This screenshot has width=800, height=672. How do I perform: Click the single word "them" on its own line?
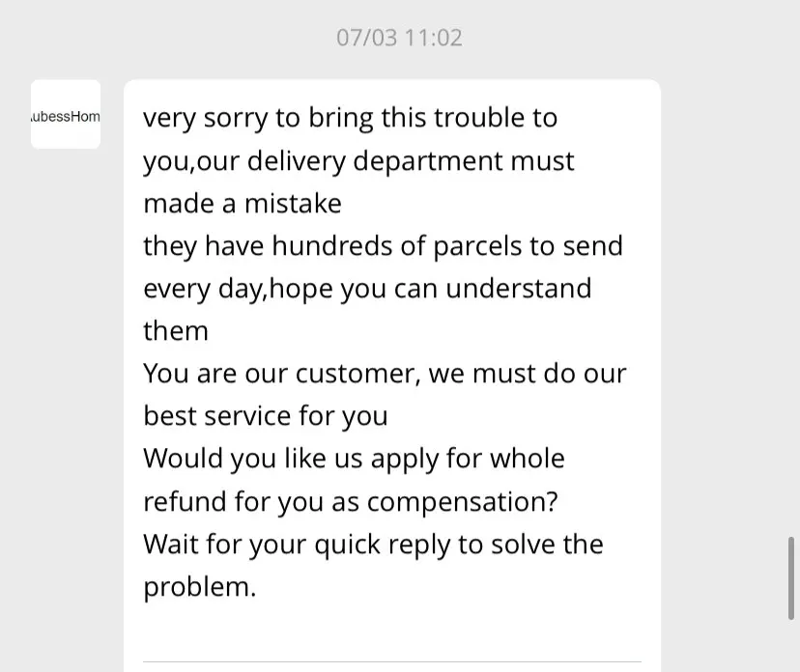tap(176, 331)
